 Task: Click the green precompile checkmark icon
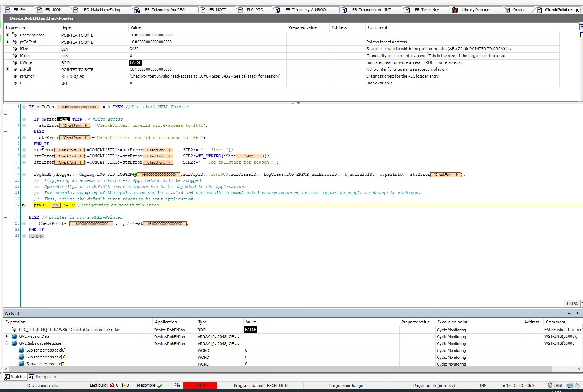click(160, 386)
